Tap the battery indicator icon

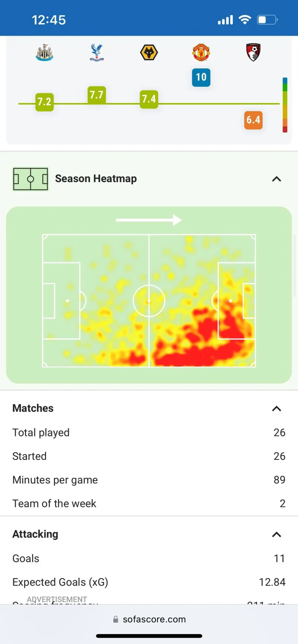(267, 20)
